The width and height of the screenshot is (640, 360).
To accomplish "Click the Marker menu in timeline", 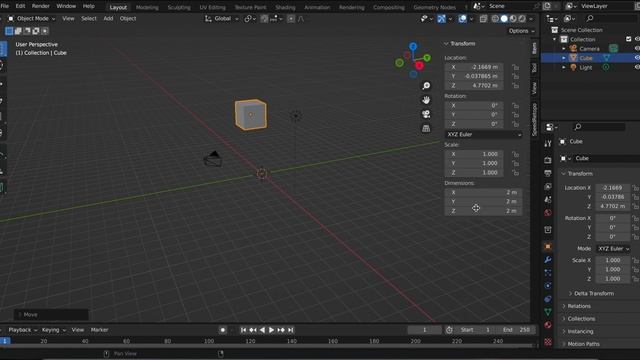I will [99, 330].
